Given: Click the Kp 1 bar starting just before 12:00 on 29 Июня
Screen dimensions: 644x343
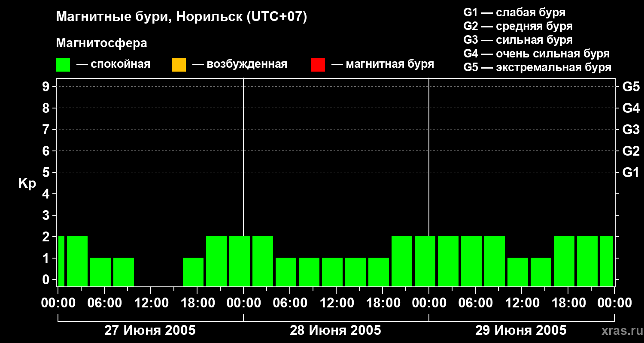Looking at the screenshot, I should click(518, 272).
